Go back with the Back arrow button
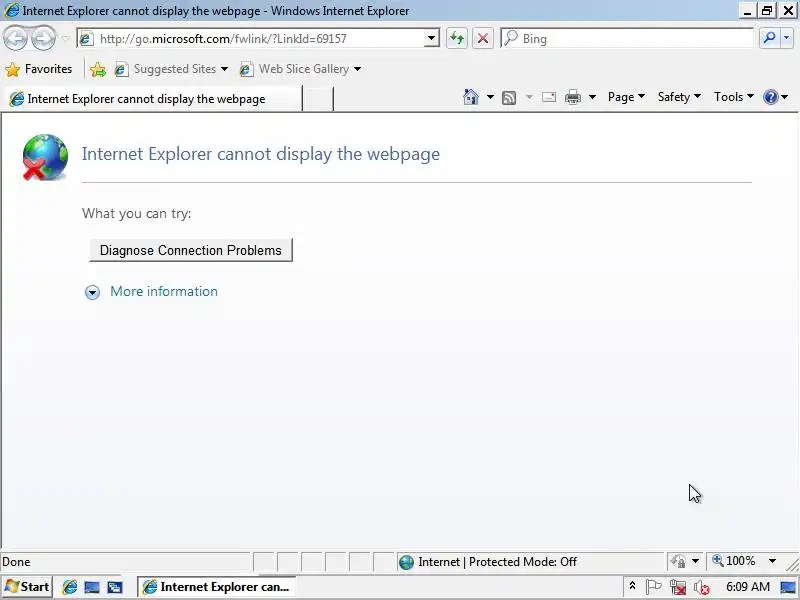The width and height of the screenshot is (800, 600). pos(15,39)
